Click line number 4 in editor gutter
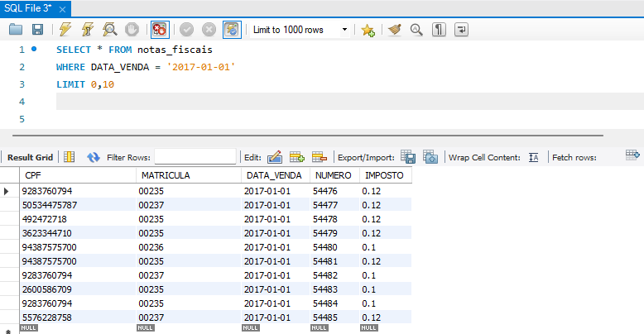 point(22,102)
